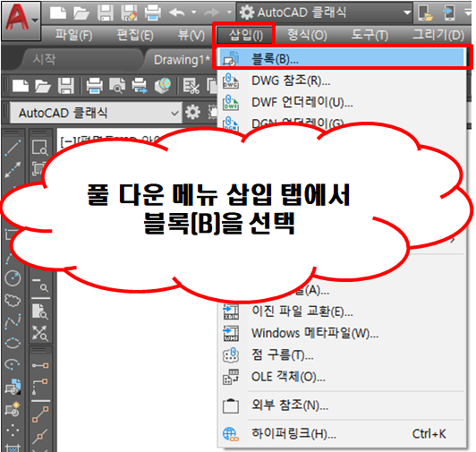Click Zoom Window icon in Zoom toolbar
This screenshot has width=476, height=452.
click(39, 148)
